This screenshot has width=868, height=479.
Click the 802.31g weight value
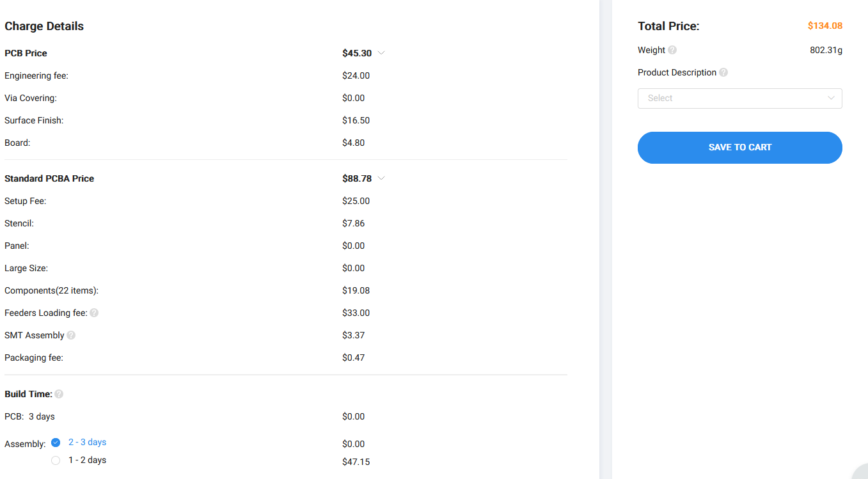[x=826, y=50]
